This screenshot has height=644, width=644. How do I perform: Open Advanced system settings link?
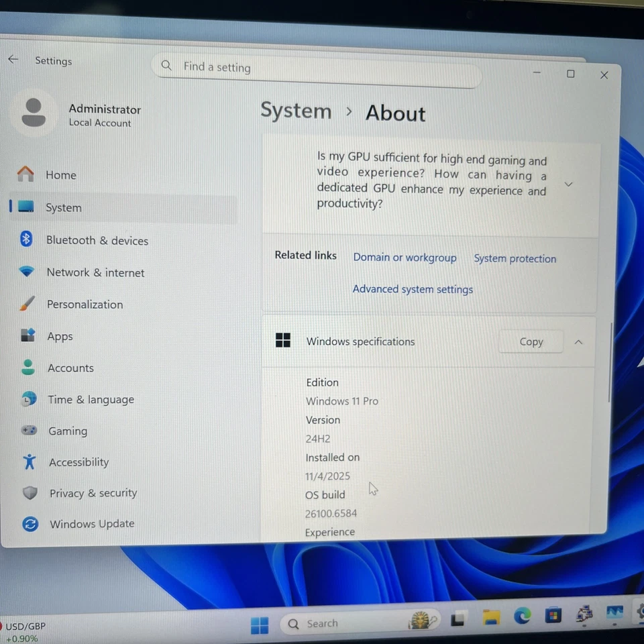[413, 289]
